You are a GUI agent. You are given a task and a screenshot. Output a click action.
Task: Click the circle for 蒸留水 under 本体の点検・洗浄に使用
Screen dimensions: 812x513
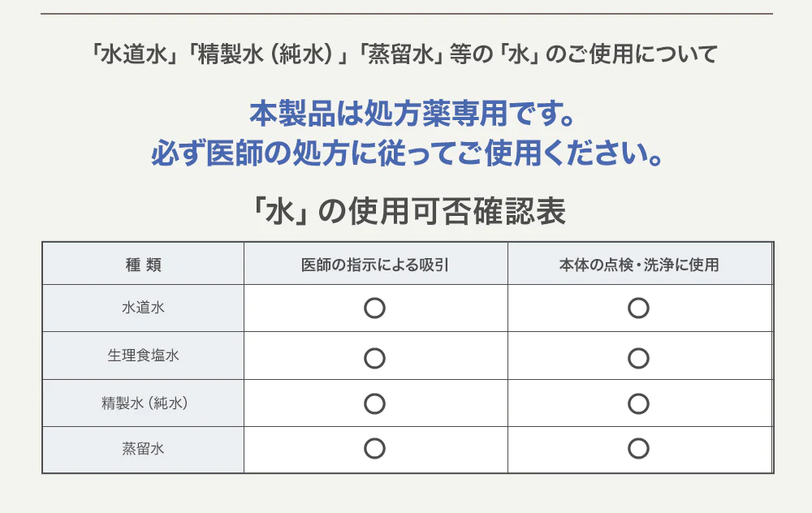pyautogui.click(x=638, y=449)
